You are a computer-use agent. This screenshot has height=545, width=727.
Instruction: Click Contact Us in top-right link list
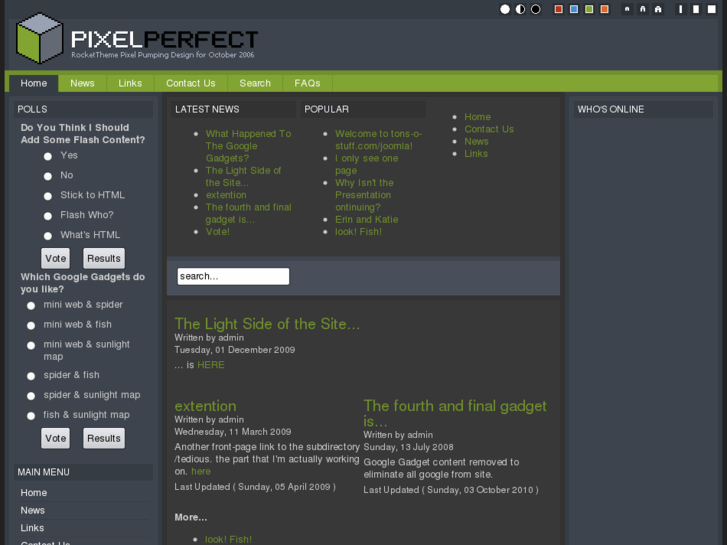489,129
